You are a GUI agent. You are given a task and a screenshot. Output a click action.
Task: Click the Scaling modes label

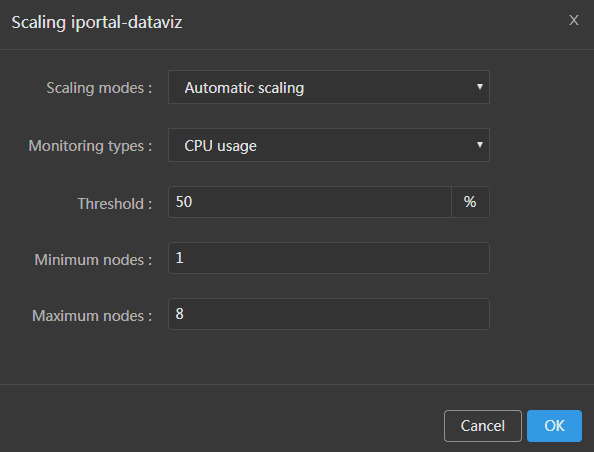click(99, 88)
